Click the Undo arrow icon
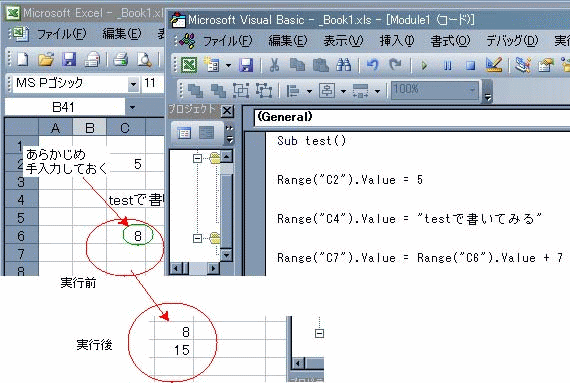 pos(372,65)
